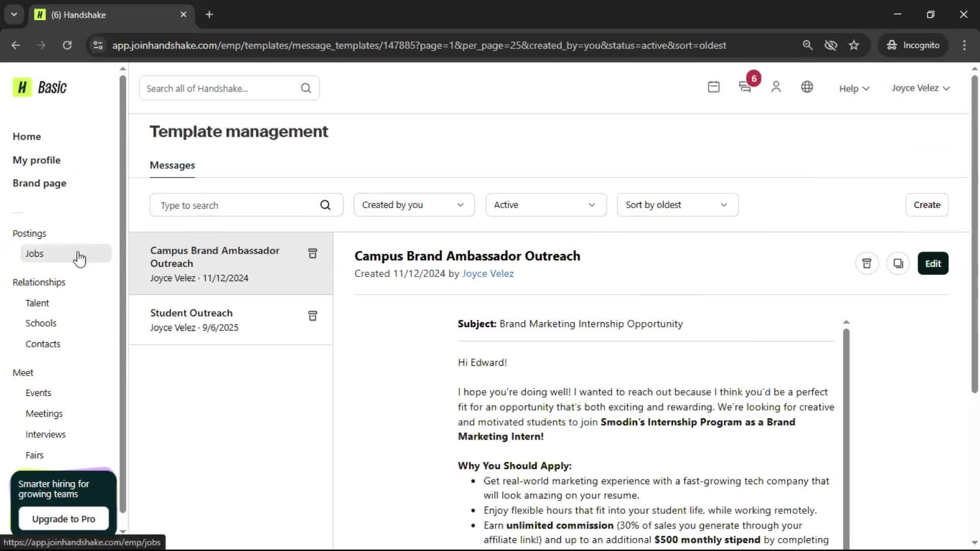Screen dimensions: 980x551
Task: Click the main page vertical scrollbar
Action: pos(974,235)
